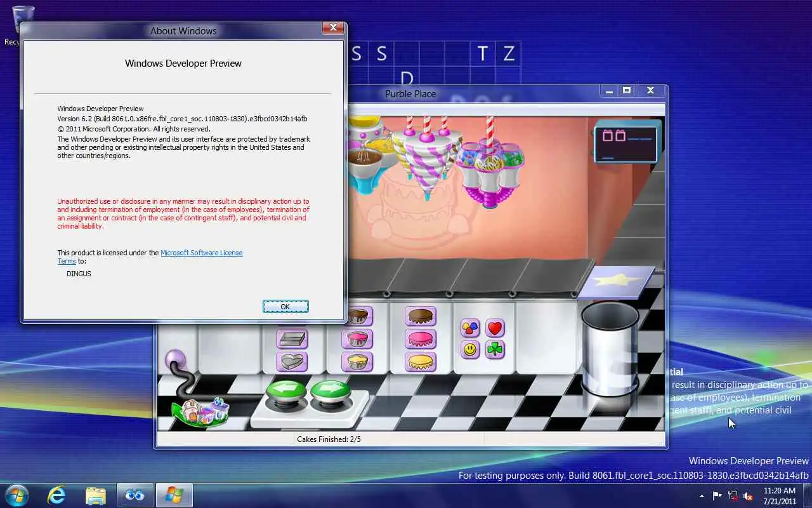Open the clock showing 11:20 AM
This screenshot has height=508, width=812.
coord(780,495)
